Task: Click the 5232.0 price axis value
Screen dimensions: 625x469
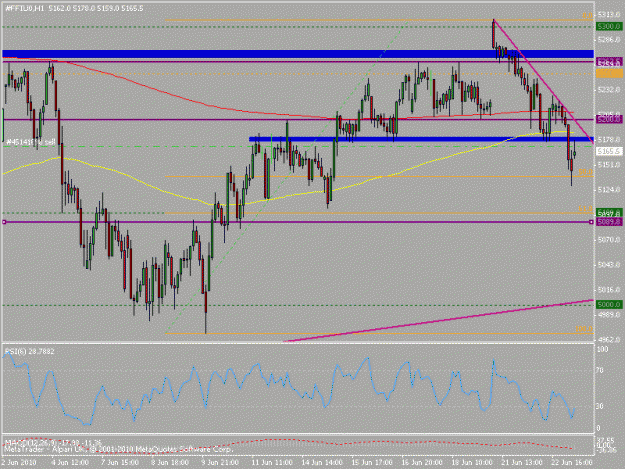Action: coord(609,90)
